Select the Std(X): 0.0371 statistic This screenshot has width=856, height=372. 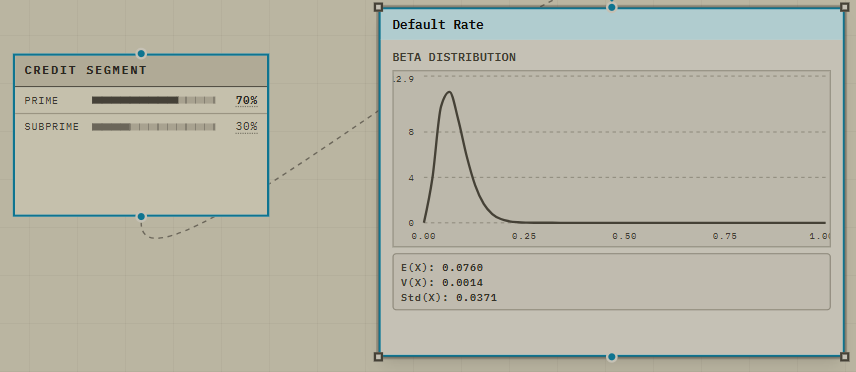click(449, 298)
